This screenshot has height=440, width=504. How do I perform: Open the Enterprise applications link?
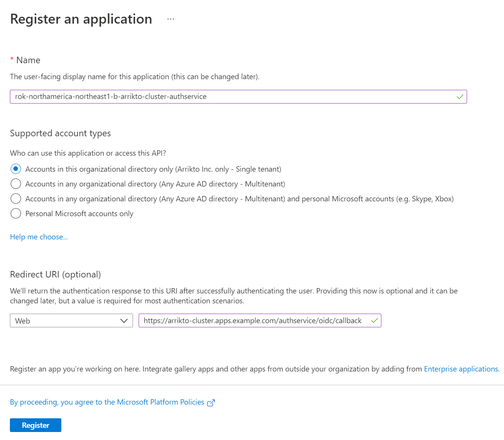tap(461, 369)
